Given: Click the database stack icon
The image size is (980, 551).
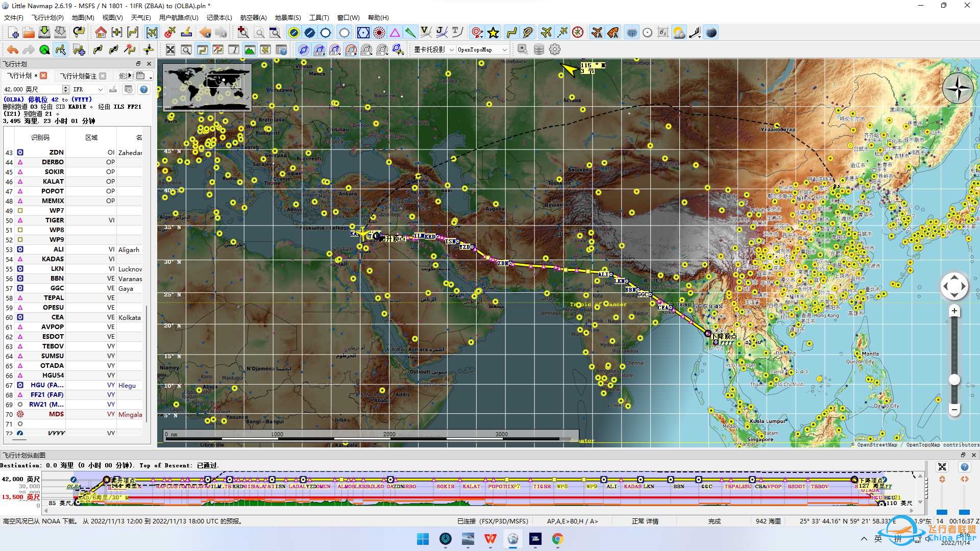Looking at the screenshot, I should 538,49.
